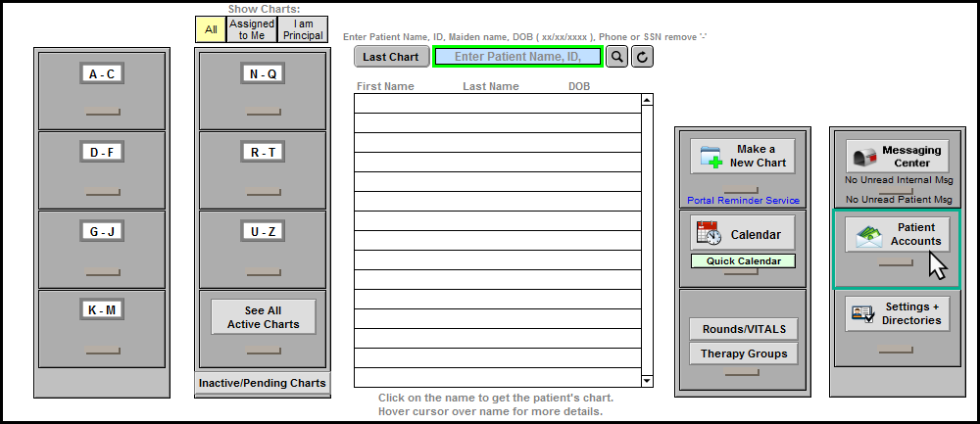Open the Quick Calendar
The image size is (980, 424).
point(742,261)
